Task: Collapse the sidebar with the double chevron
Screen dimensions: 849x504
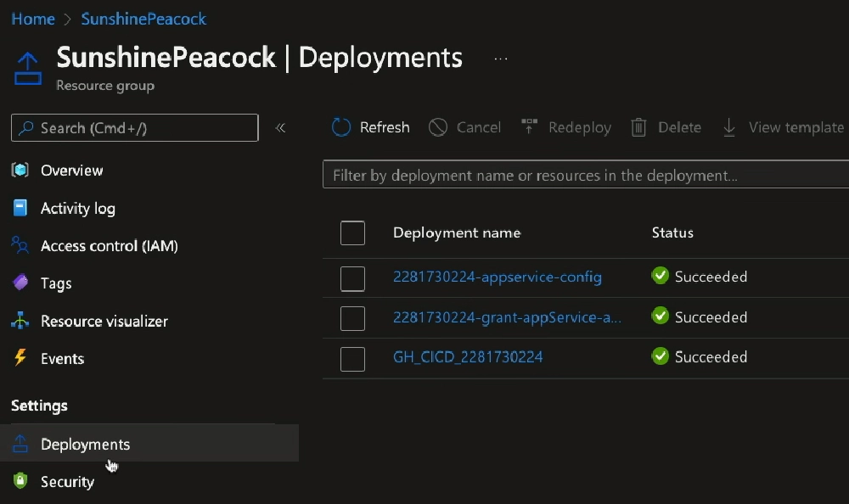Action: coord(280,128)
